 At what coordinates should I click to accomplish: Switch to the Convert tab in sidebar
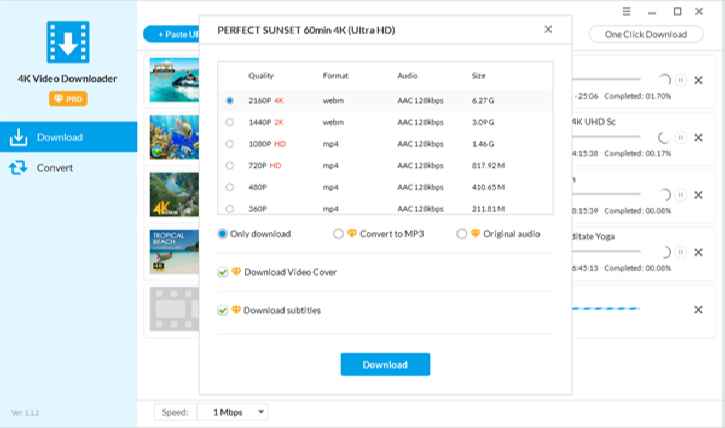point(55,168)
